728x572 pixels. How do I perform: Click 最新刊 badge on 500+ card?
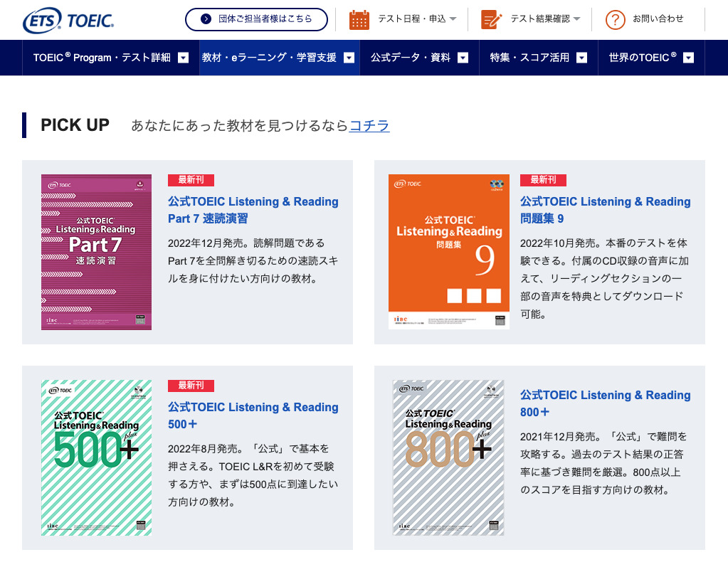191,386
